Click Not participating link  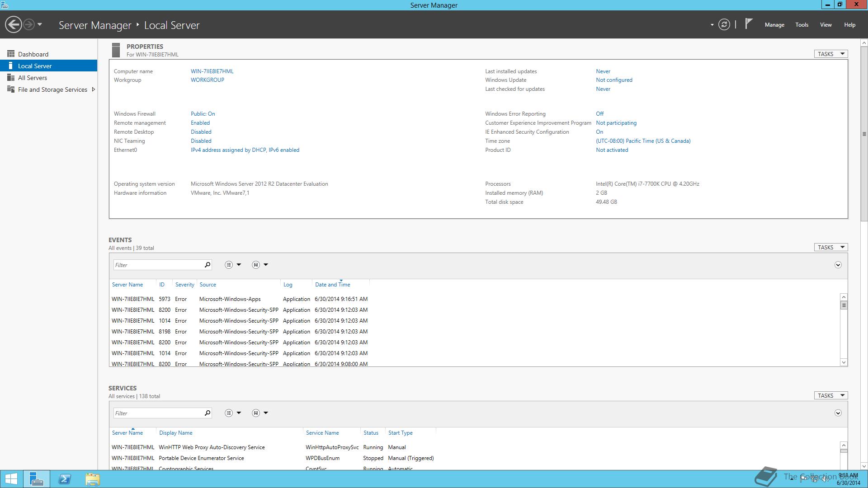(x=616, y=123)
